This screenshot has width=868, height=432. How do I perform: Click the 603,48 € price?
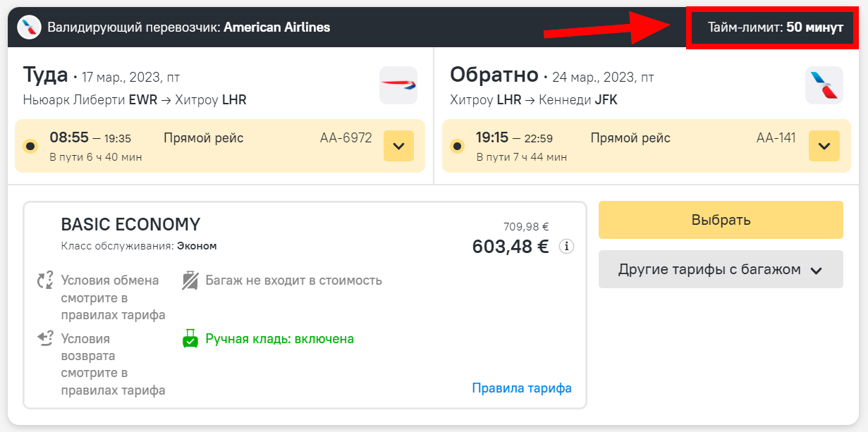511,247
